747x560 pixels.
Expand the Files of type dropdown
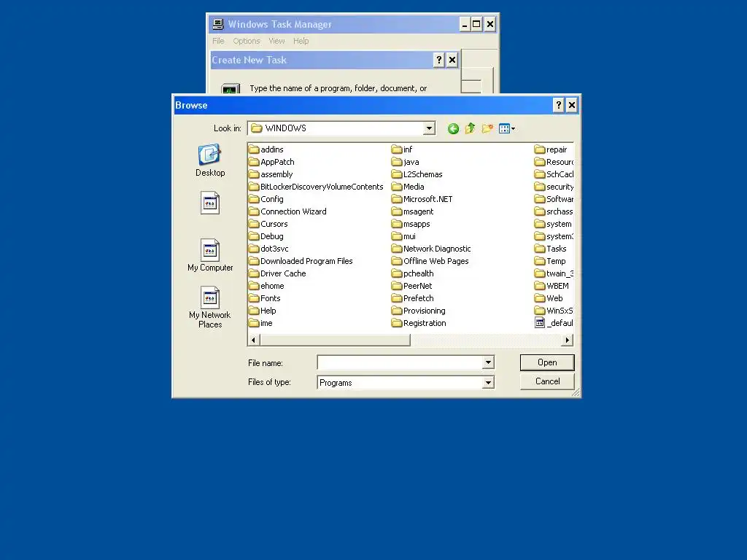[x=488, y=382]
